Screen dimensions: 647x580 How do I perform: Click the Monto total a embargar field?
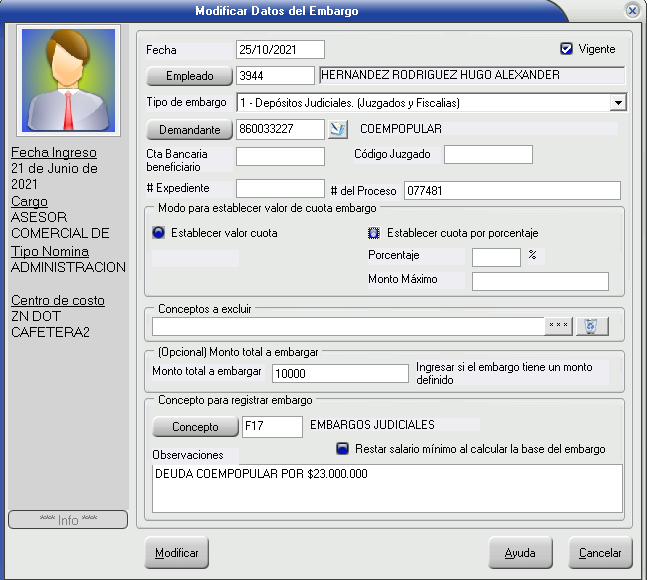(x=340, y=372)
